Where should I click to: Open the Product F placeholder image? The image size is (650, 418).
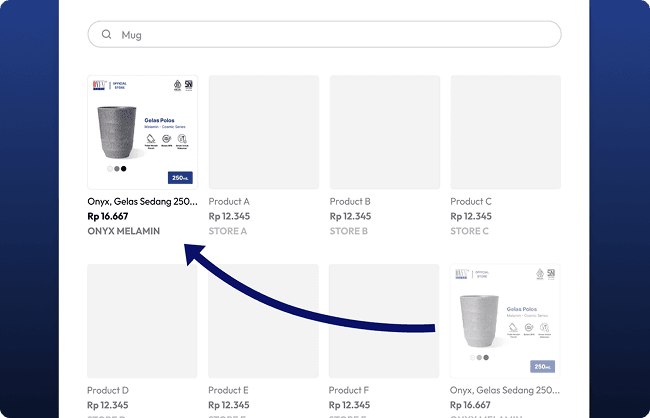click(384, 321)
